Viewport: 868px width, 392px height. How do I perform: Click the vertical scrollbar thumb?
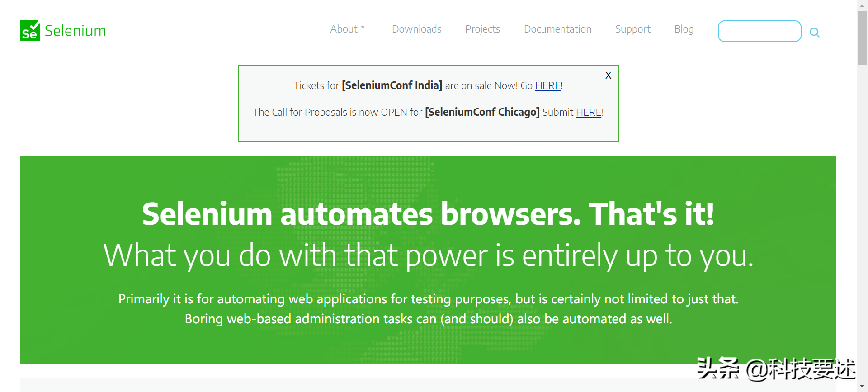click(x=862, y=38)
